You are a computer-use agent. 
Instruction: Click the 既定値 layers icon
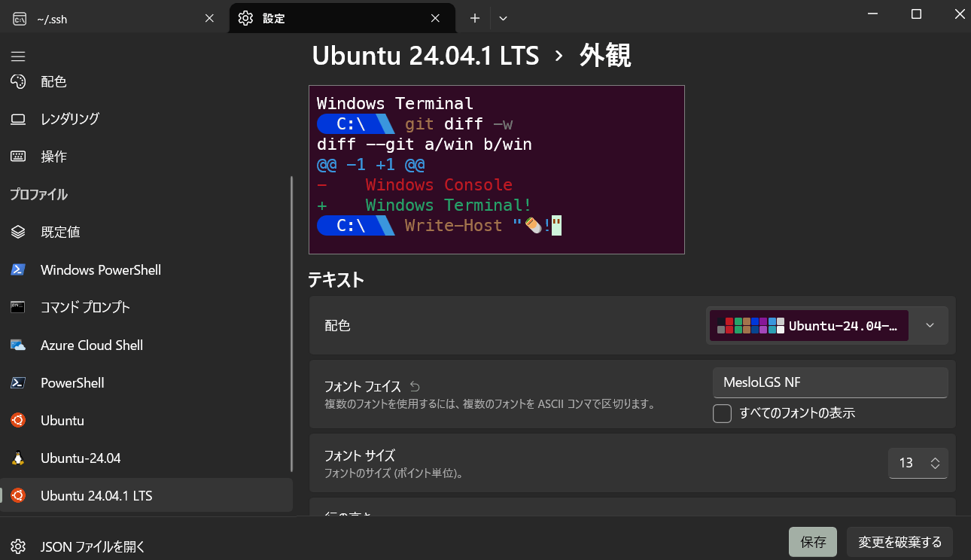(18, 232)
